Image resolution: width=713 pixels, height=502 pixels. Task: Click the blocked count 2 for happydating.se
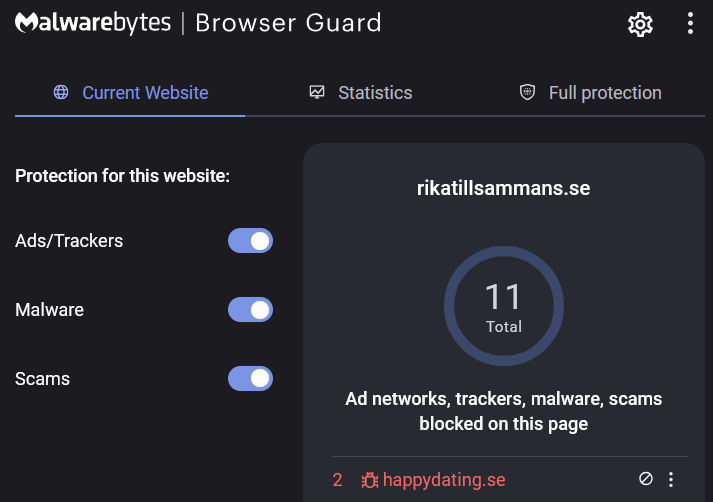(x=337, y=480)
